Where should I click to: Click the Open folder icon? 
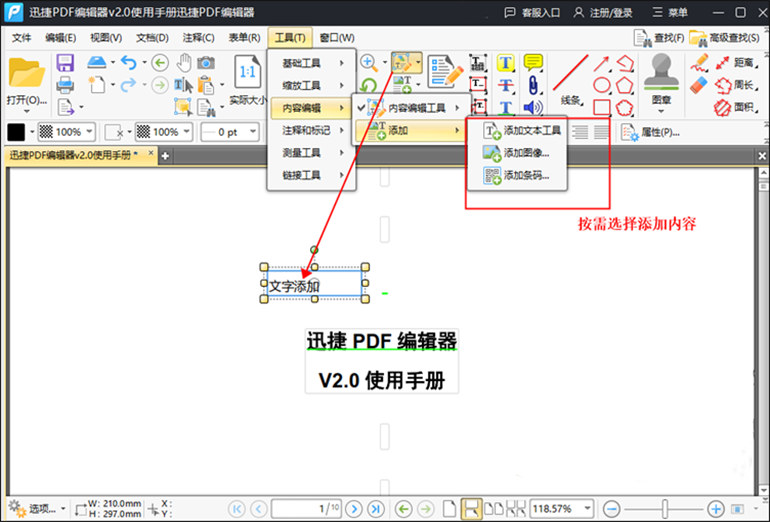tap(26, 73)
